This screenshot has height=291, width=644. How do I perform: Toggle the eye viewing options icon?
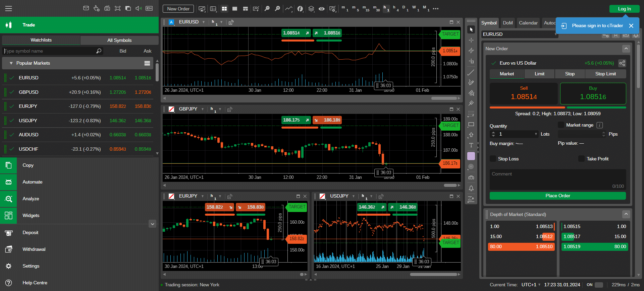click(x=322, y=9)
